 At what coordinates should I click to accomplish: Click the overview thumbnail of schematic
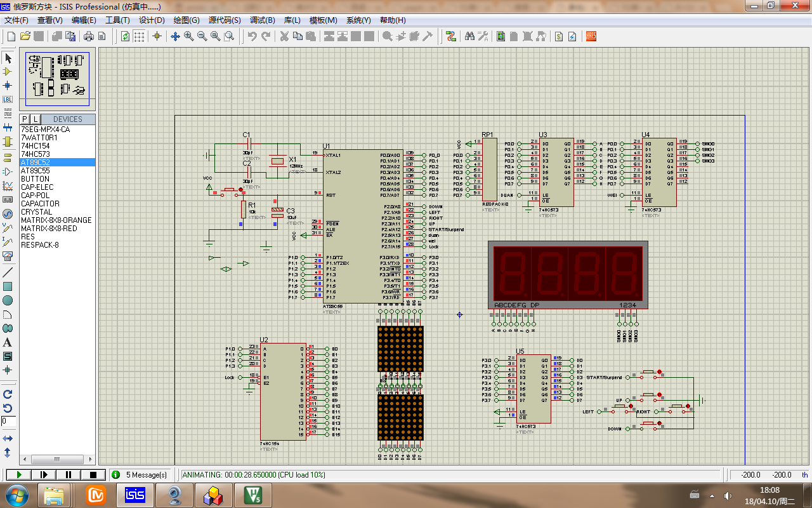(58, 79)
